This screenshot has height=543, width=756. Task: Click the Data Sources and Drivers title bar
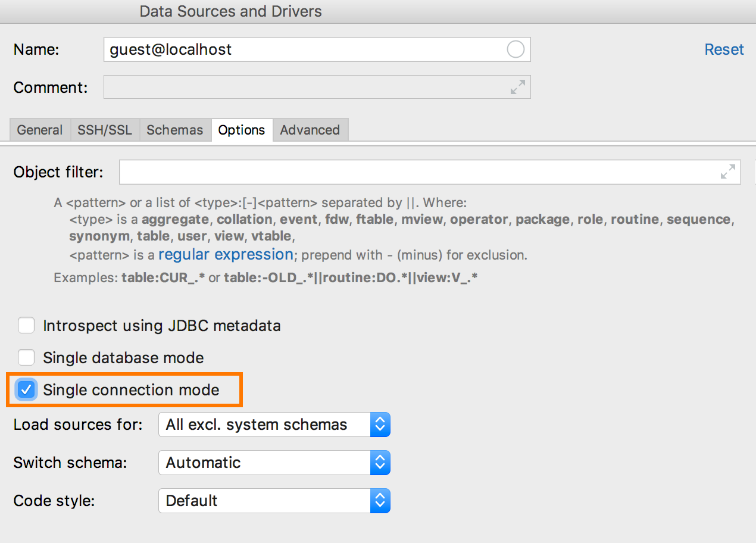(231, 11)
